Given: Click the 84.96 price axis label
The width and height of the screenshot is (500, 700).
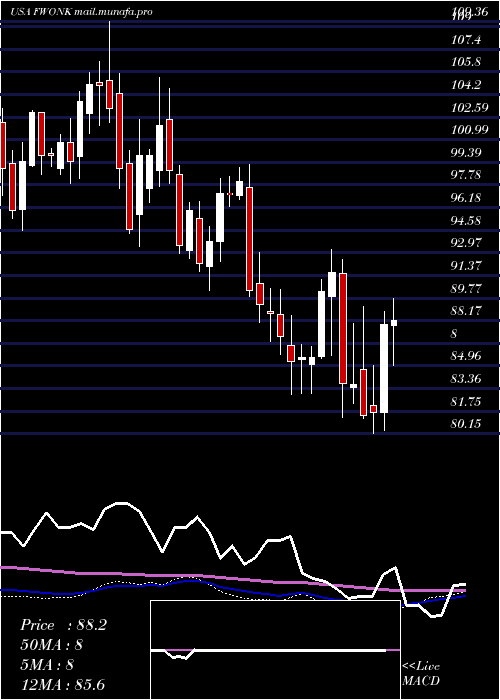Looking at the screenshot, I should click(x=466, y=356).
